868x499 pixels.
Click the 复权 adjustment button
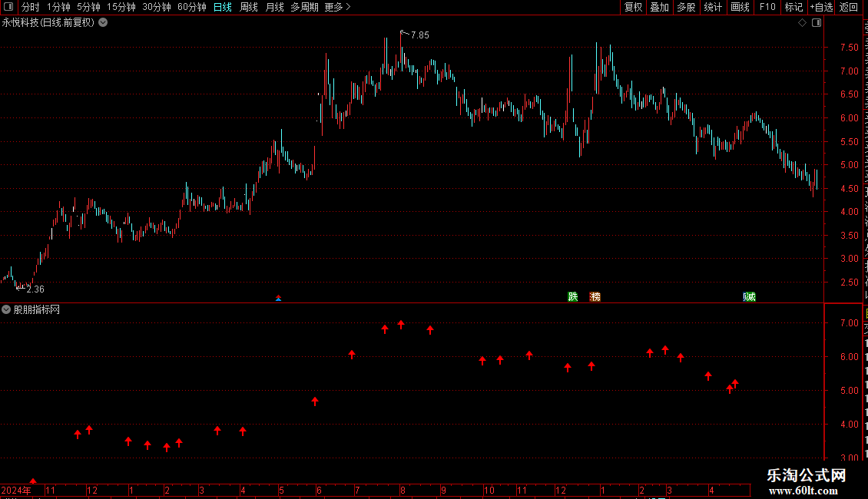(633, 7)
